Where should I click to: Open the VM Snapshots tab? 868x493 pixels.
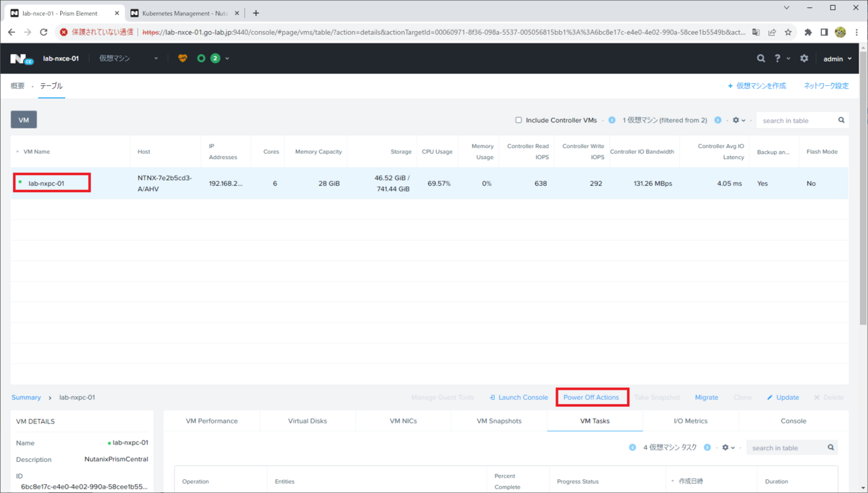(499, 421)
